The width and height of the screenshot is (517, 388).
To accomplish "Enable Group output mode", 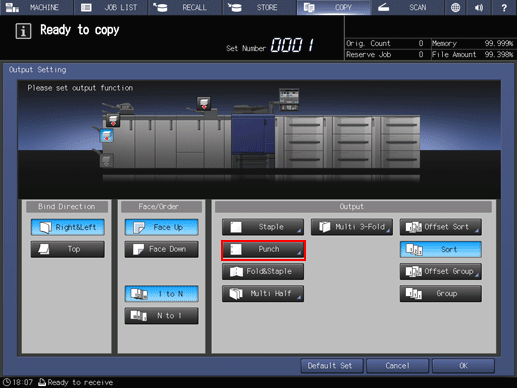I will click(x=441, y=293).
